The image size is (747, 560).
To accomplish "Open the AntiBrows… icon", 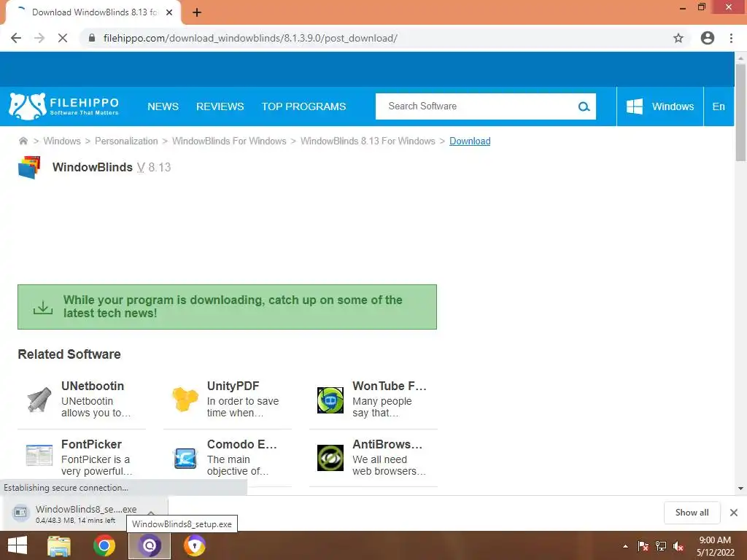I will point(330,458).
